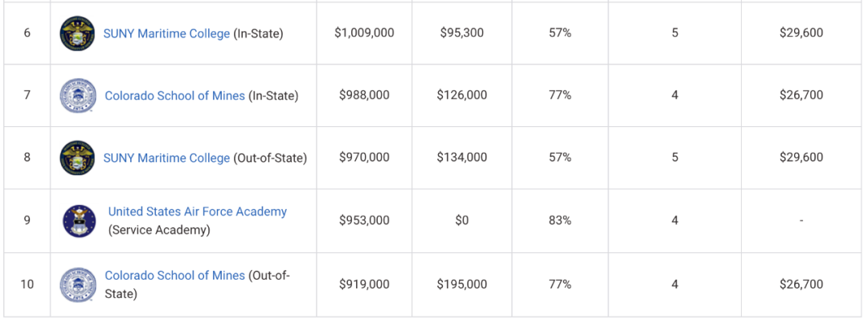868x323 pixels.
Task: Visit the United States Air Force Academy link
Action: tap(197, 212)
